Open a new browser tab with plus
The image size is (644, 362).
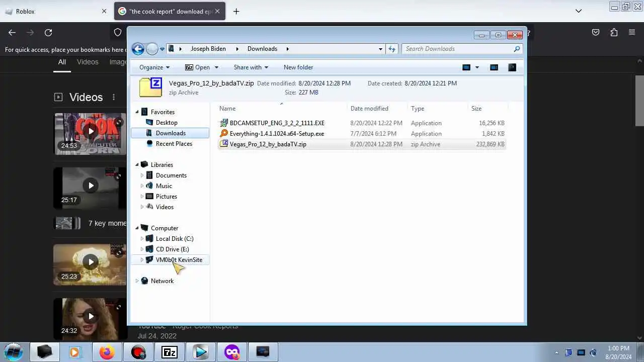click(x=236, y=11)
